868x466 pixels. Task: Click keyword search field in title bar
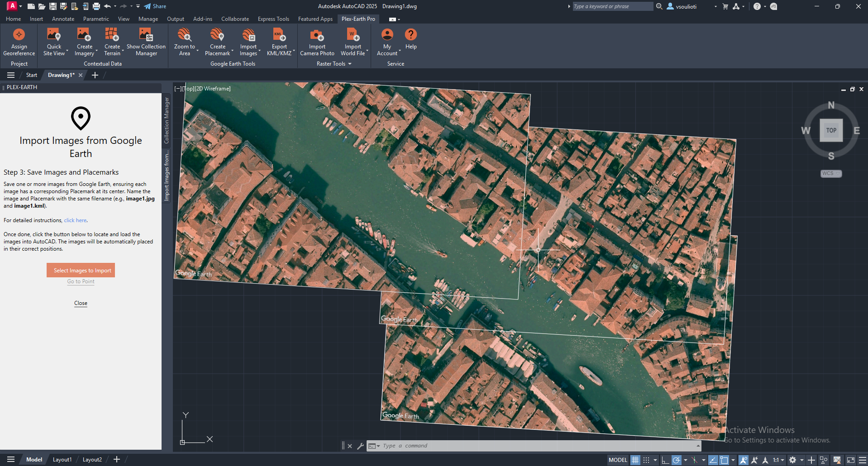coord(613,6)
